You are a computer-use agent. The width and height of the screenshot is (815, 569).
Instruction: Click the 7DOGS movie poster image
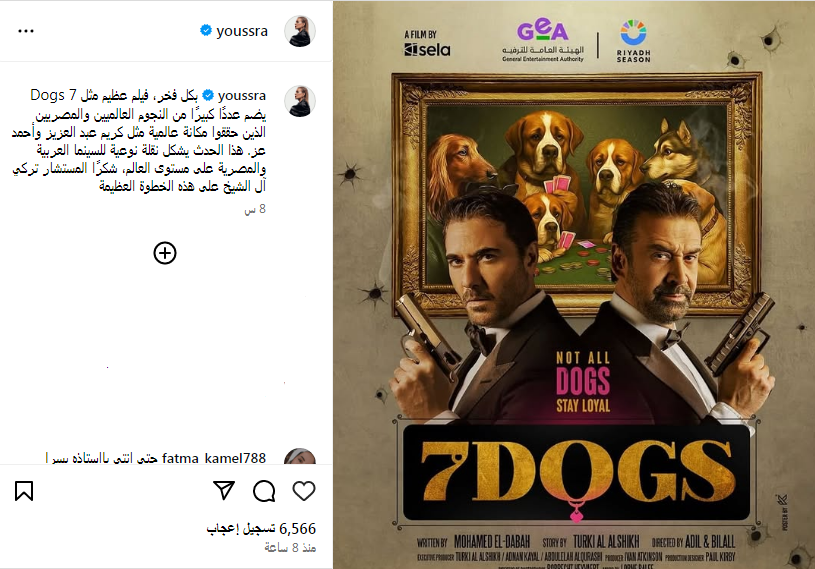coord(574,285)
